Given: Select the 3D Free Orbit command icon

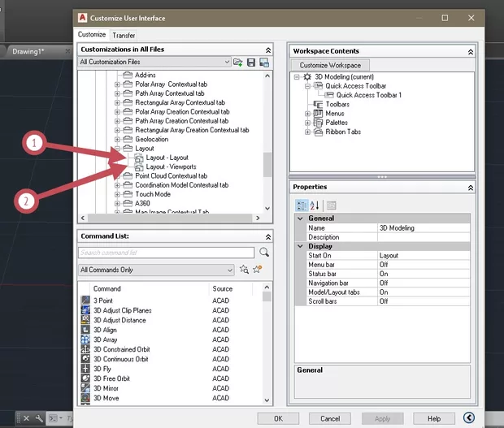Looking at the screenshot, I should click(x=86, y=378).
